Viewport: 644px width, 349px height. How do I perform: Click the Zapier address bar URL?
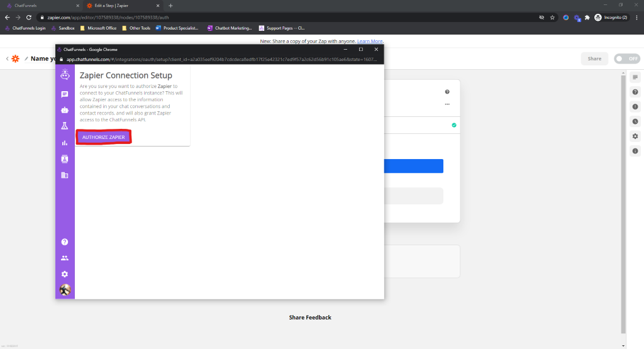[108, 18]
